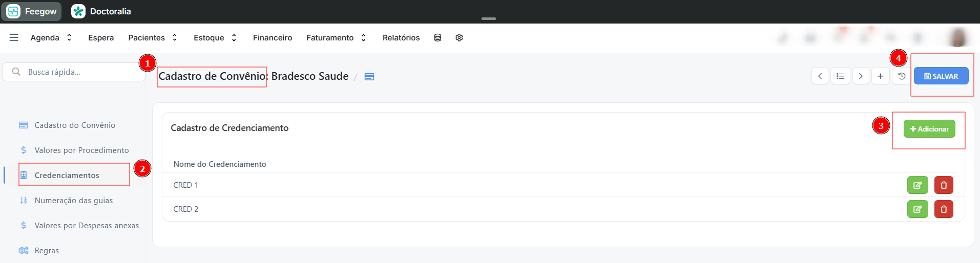The height and width of the screenshot is (263, 980).
Task: Open Valores por Despesas anexas in sidebar
Action: point(79,226)
